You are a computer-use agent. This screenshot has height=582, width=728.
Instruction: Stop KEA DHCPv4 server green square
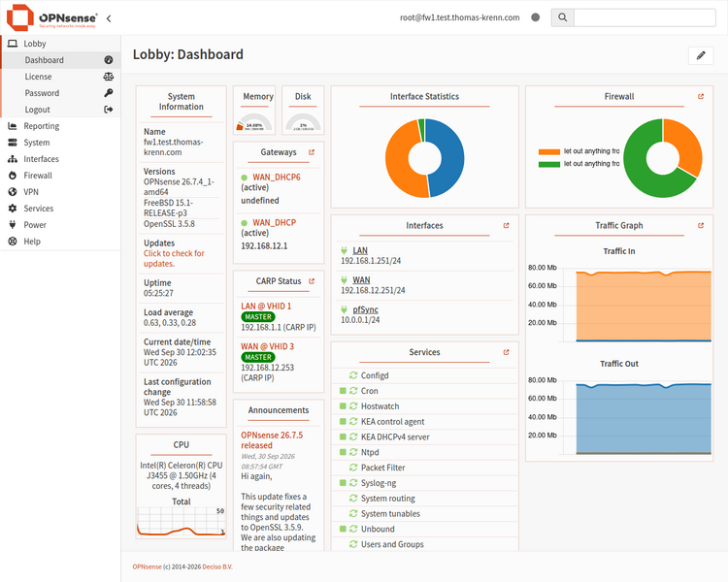(x=343, y=436)
